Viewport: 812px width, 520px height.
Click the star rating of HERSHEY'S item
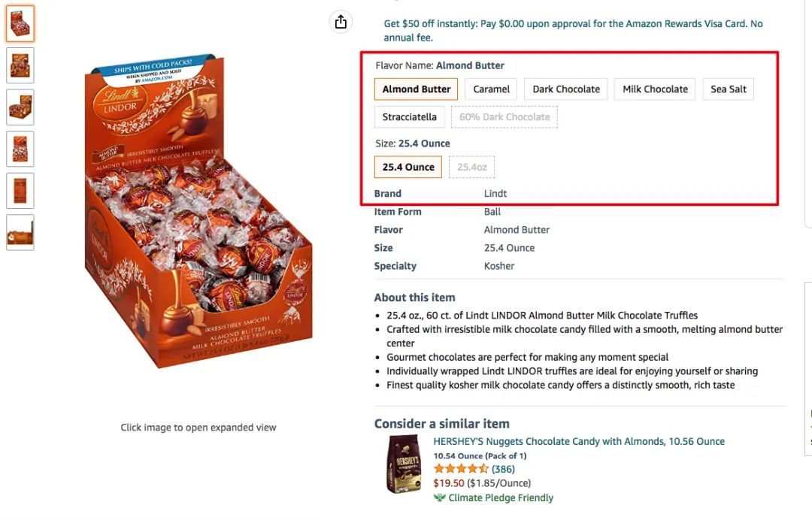click(461, 469)
